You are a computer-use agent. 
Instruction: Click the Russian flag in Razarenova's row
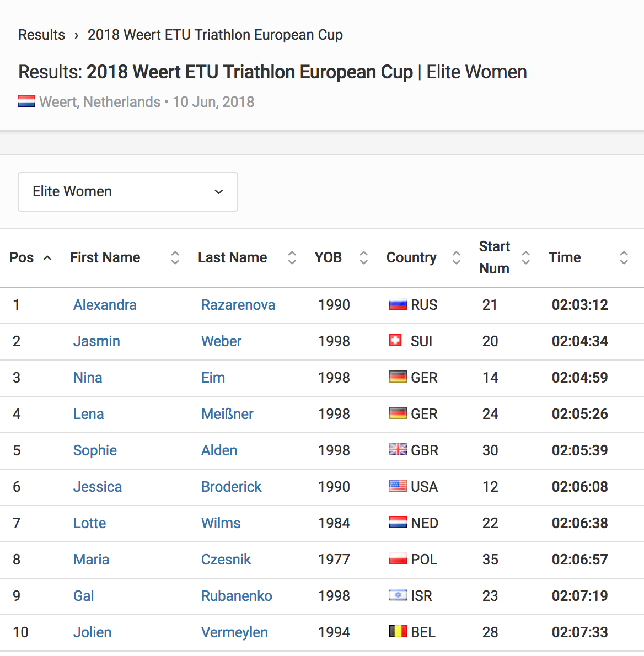tap(398, 304)
